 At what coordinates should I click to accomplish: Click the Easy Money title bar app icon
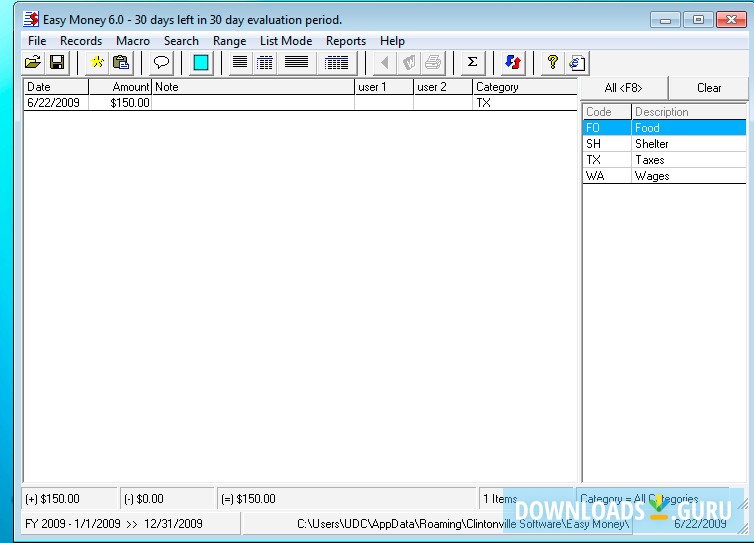click(31, 19)
